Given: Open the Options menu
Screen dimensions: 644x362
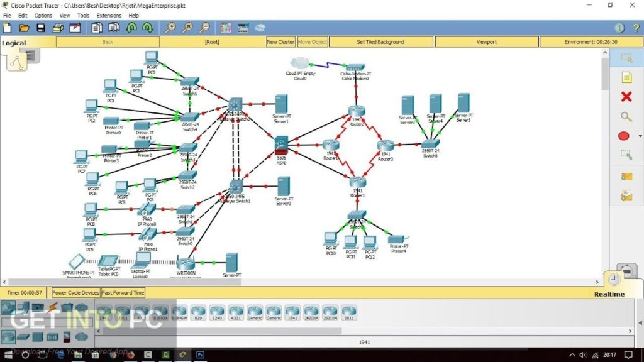Looking at the screenshot, I should (x=43, y=15).
